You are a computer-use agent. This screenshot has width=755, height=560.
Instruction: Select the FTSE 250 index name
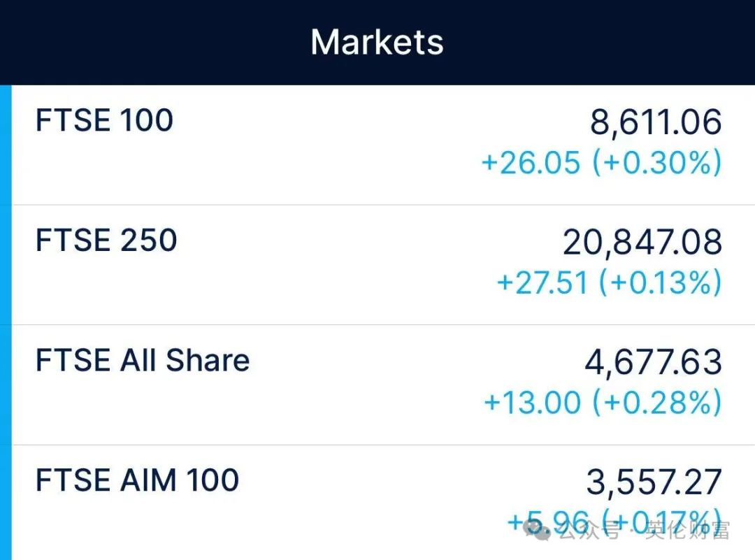pos(106,240)
